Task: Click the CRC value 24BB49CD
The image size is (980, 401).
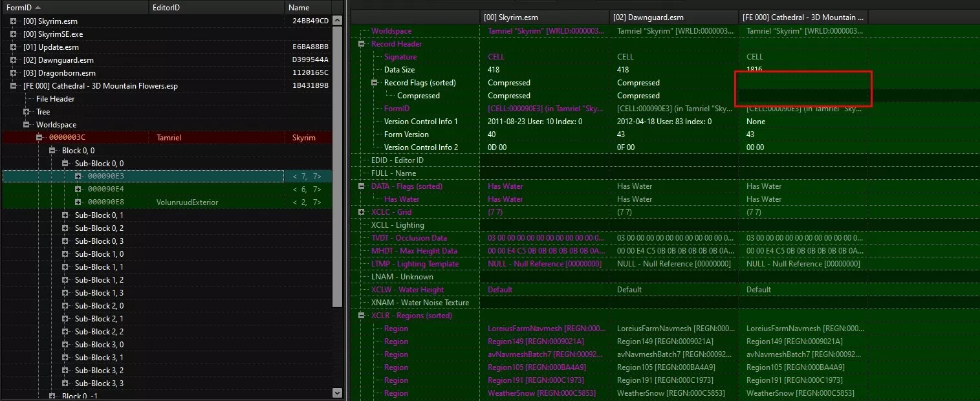Action: pos(310,21)
